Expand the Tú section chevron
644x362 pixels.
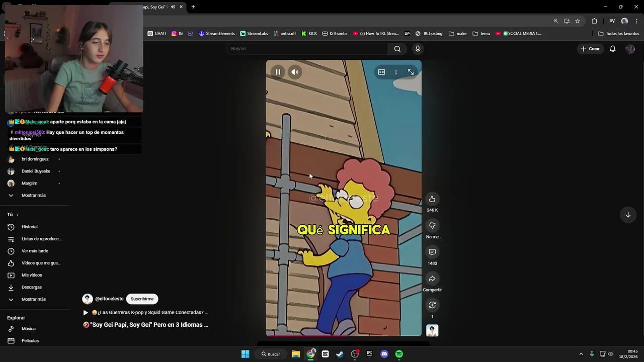point(17,215)
